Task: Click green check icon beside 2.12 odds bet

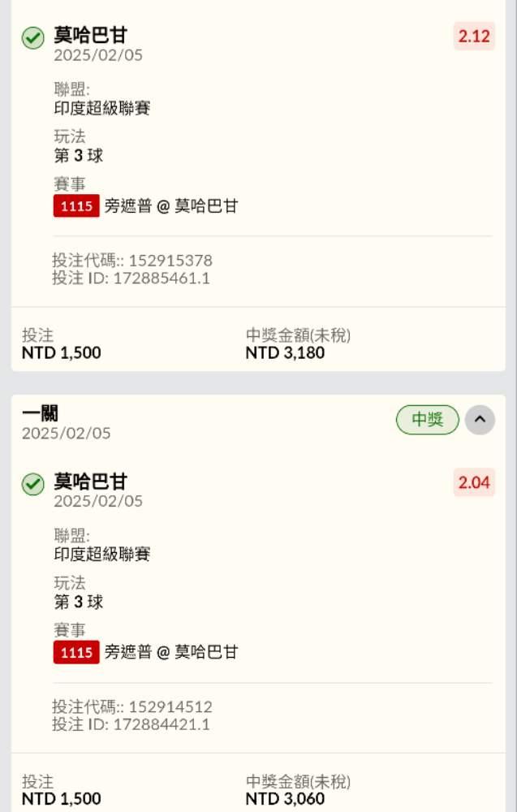Action: [x=32, y=38]
